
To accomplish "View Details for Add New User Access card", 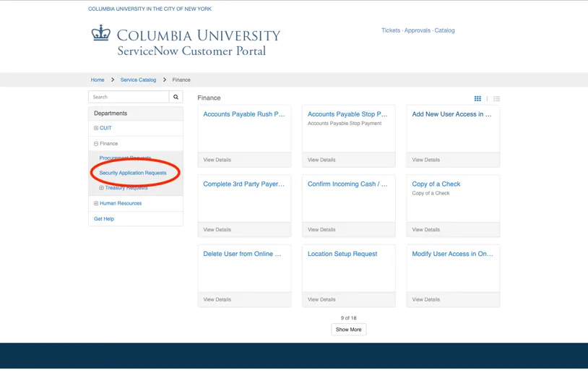I will pos(426,160).
